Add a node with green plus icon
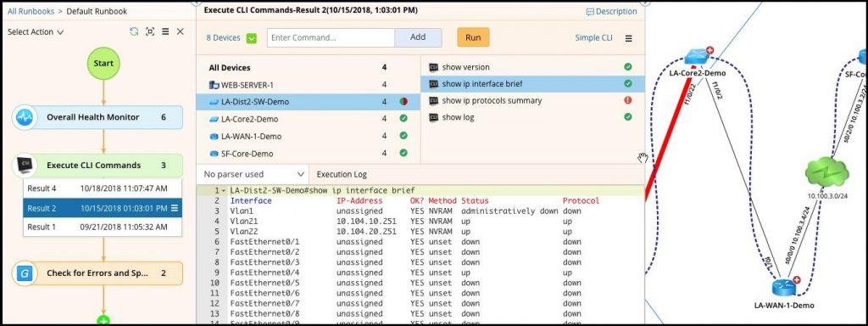 point(103,321)
